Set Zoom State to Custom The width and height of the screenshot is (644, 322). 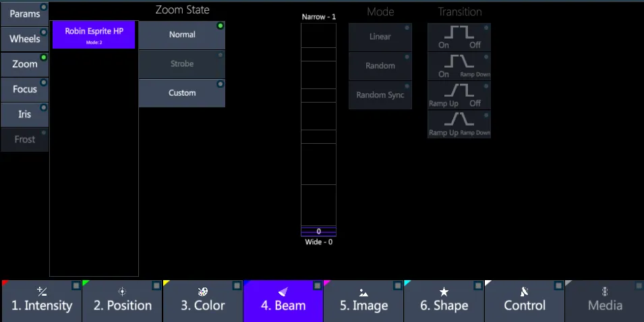(182, 93)
